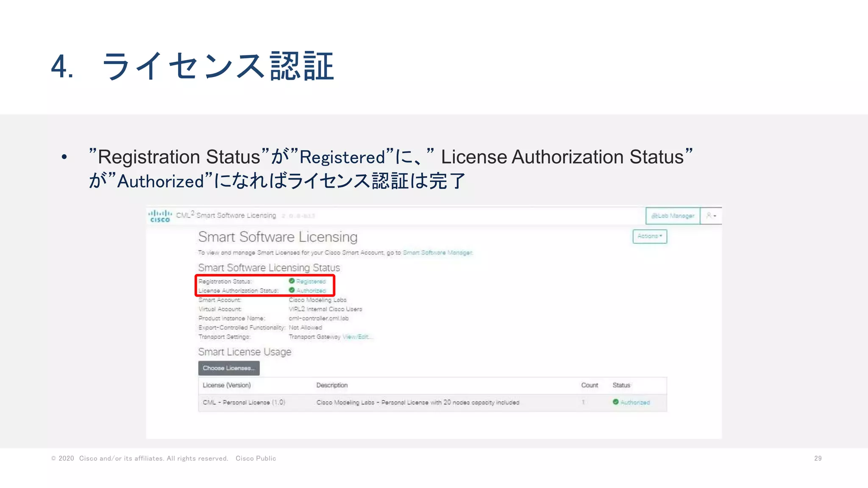The image size is (868, 488).
Task: Click the Description column header
Action: (x=332, y=385)
